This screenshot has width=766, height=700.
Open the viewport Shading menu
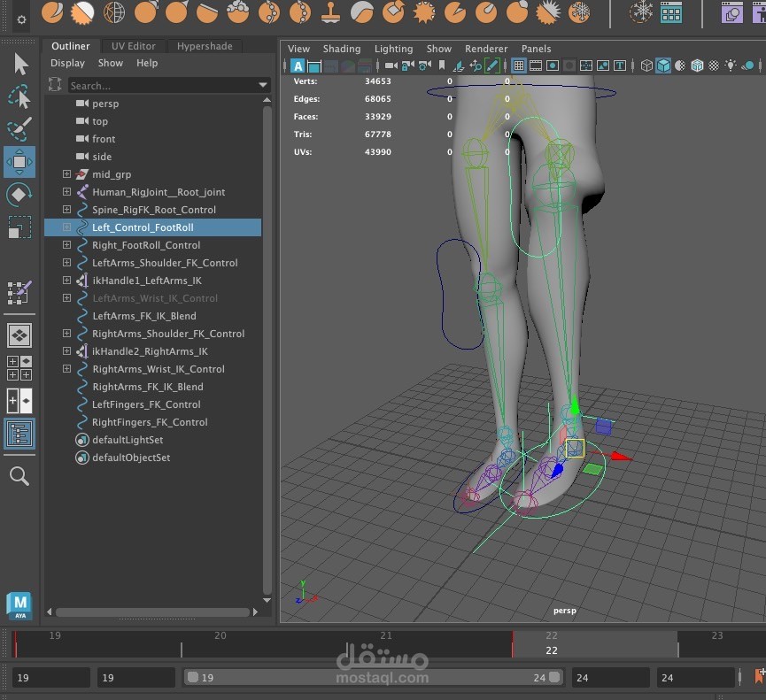[x=342, y=49]
